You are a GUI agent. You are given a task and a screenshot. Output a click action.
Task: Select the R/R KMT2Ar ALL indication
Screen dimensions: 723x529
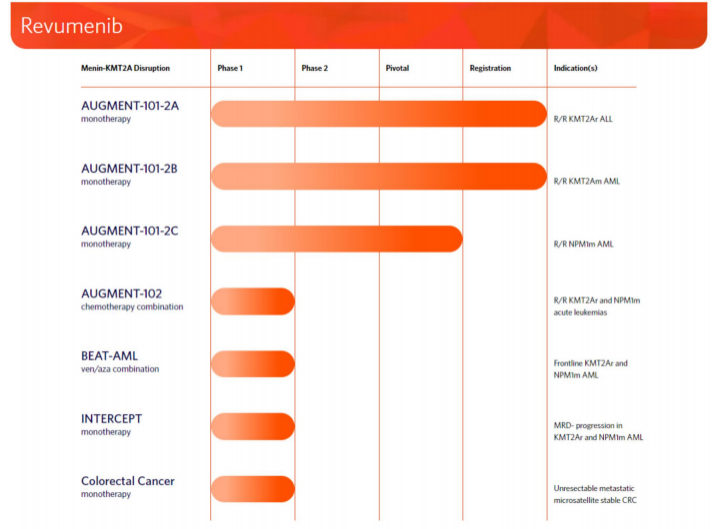point(583,119)
